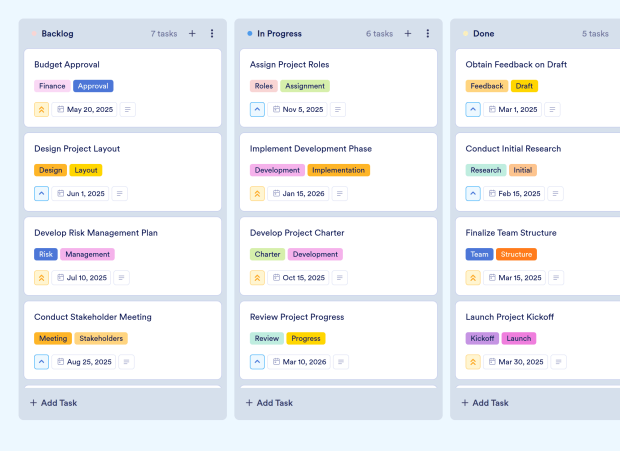
Task: Open the description icon on Develop Risk Management Plan
Action: 121,278
